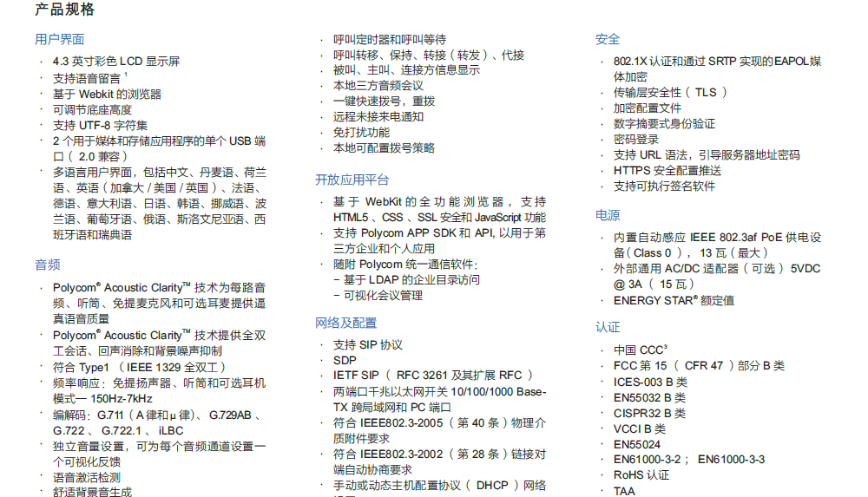Click the 认证 section heading
The height and width of the screenshot is (497, 868).
pyautogui.click(x=608, y=327)
